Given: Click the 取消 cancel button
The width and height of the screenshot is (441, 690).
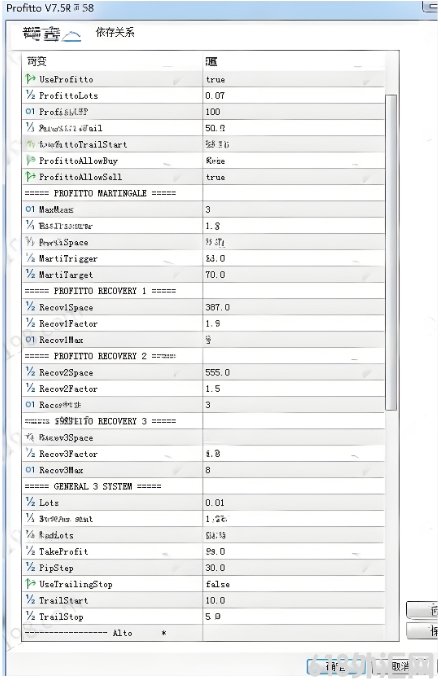Looking at the screenshot, I should coord(401,667).
